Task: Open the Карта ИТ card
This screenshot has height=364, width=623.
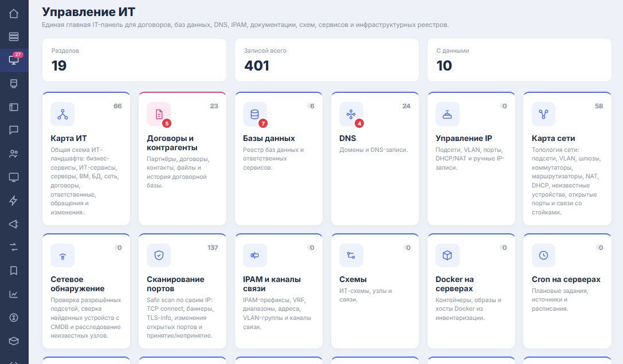Action: tap(86, 159)
